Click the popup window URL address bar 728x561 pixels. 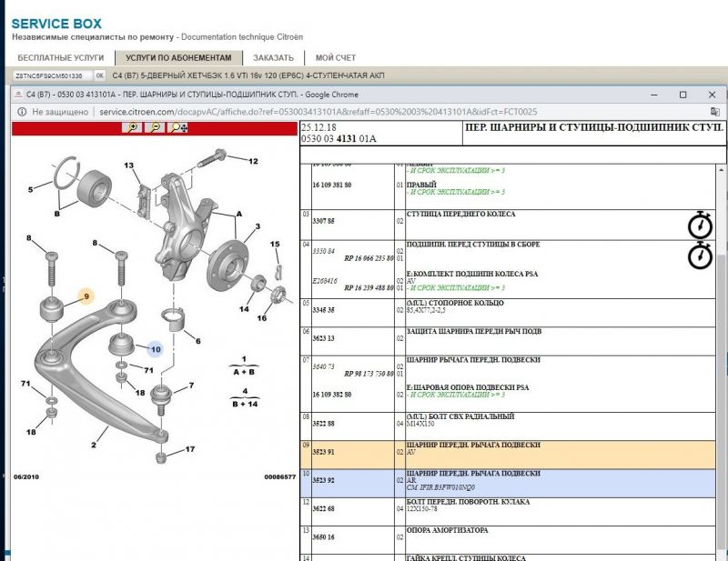coord(364,112)
